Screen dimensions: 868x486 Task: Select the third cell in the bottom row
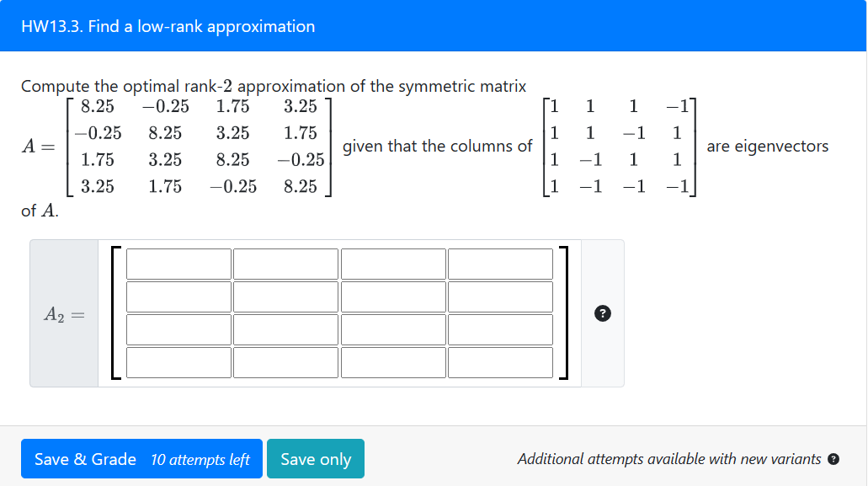click(x=392, y=361)
